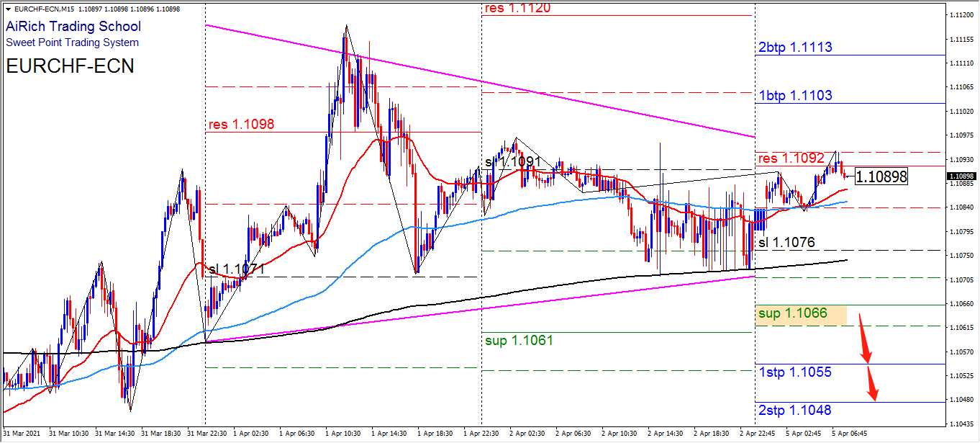The height and width of the screenshot is (443, 980).
Task: Select the res 1.1120 resistance label
Action: (518, 9)
